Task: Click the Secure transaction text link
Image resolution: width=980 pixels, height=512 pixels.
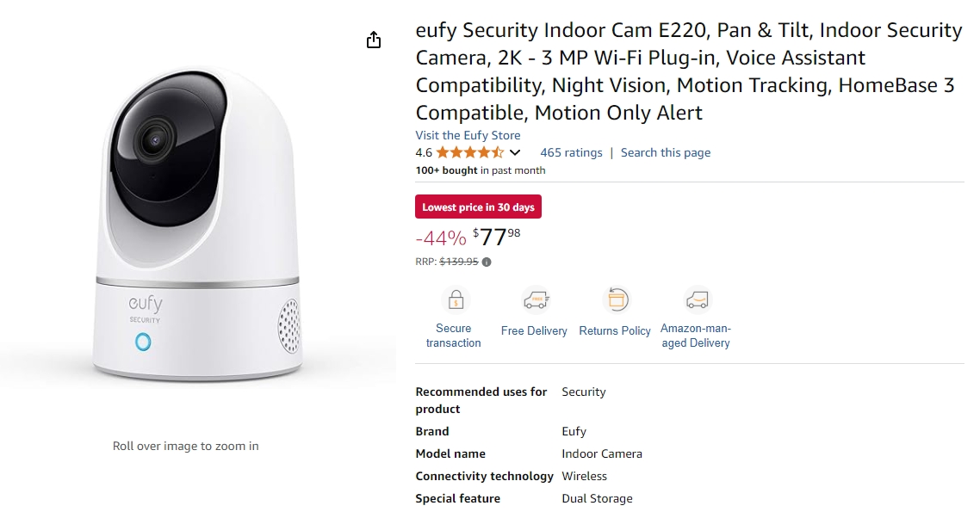Action: [x=453, y=336]
